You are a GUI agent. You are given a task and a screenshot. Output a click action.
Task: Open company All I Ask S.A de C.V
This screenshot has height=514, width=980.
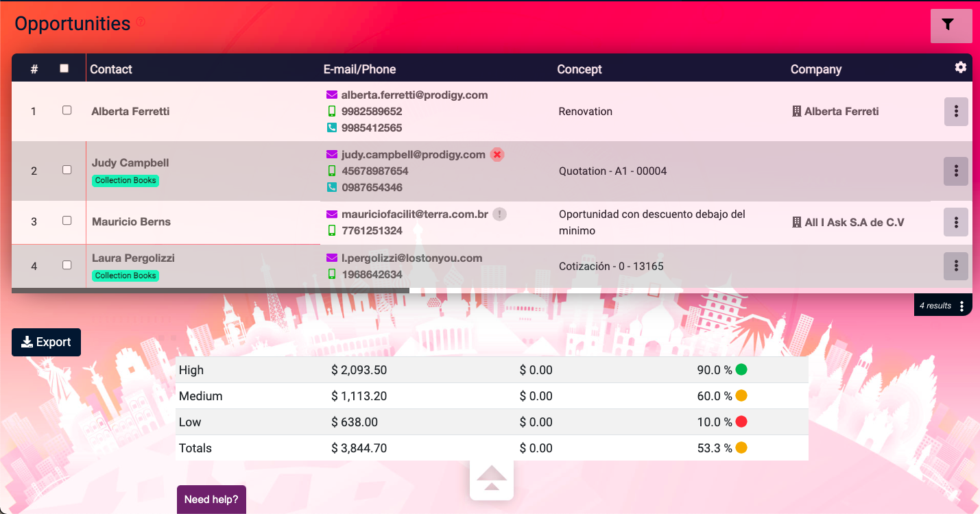pos(854,222)
